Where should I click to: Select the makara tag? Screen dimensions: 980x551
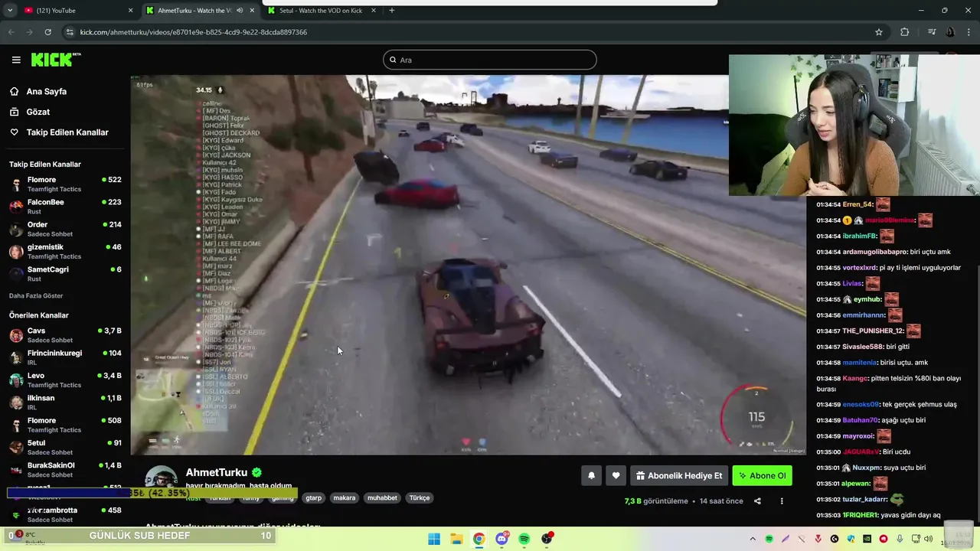coord(345,497)
